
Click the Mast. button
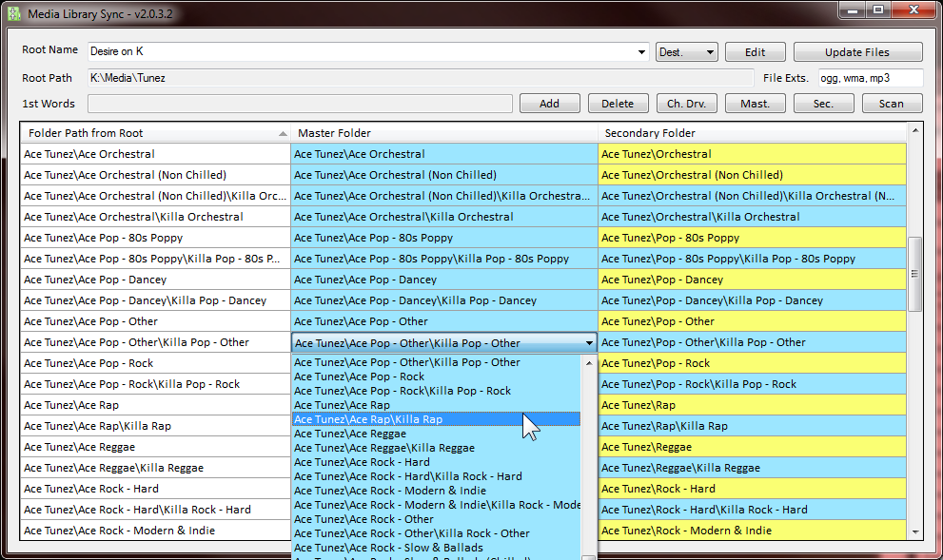(755, 104)
